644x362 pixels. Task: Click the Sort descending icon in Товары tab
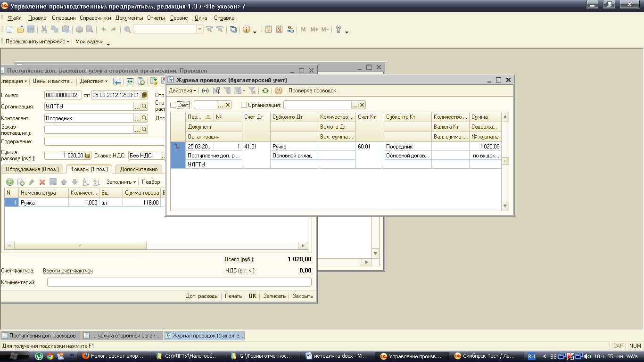96,182
